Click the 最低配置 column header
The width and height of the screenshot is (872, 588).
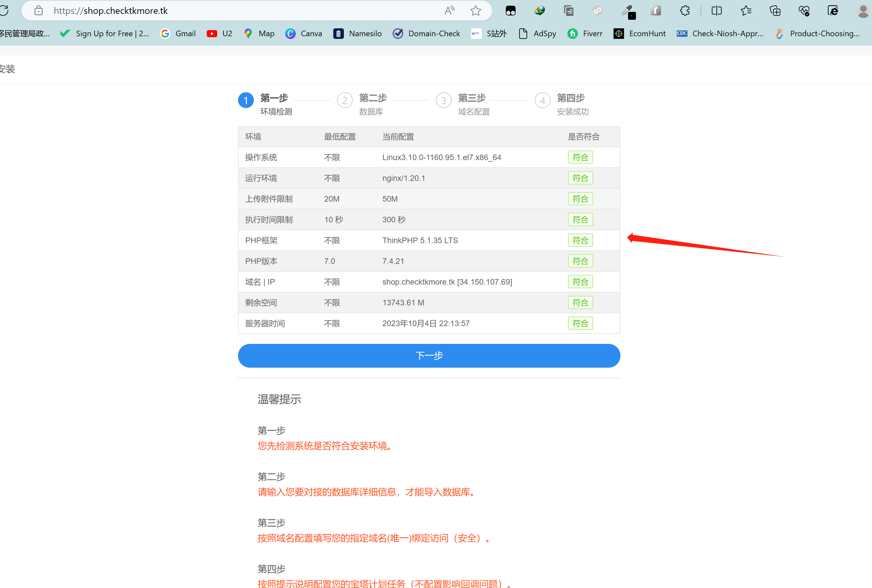[340, 136]
